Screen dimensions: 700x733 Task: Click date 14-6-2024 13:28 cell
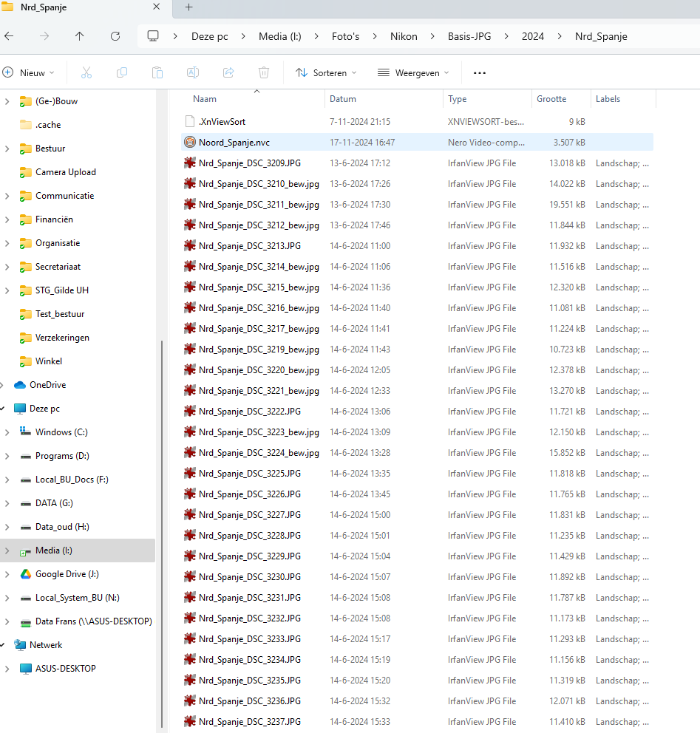[360, 453]
